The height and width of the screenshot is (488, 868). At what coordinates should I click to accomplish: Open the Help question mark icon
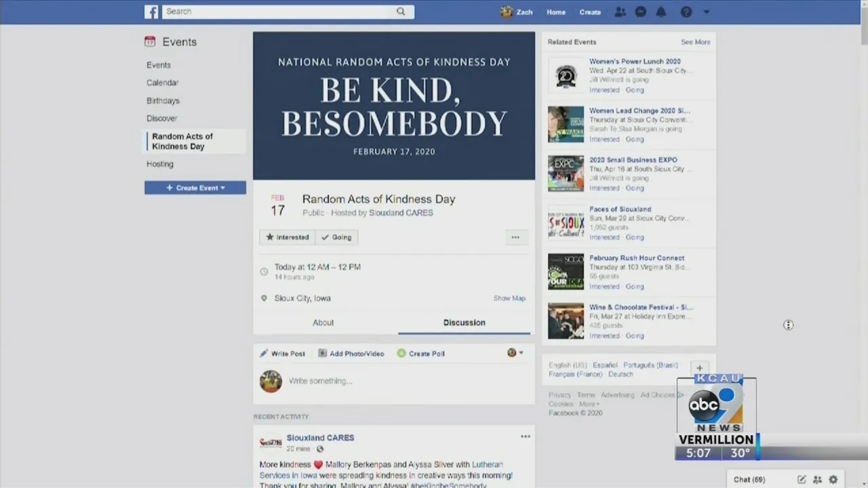(686, 12)
